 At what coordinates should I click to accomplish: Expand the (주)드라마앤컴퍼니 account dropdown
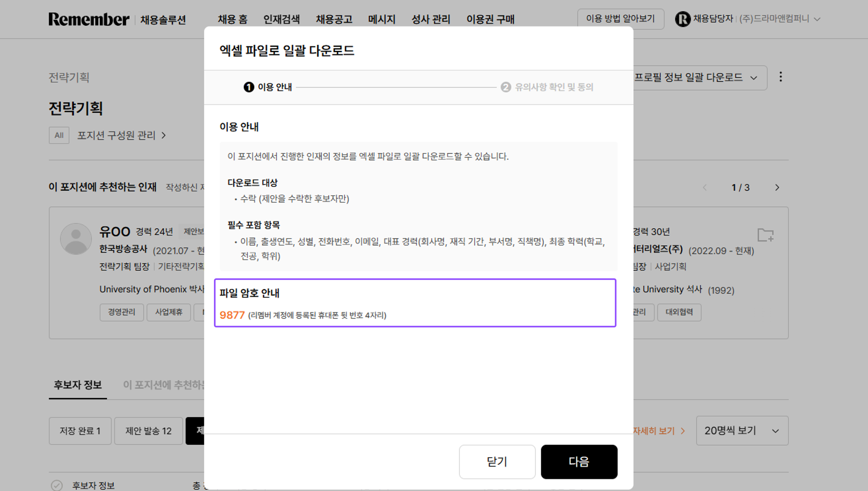tap(817, 19)
